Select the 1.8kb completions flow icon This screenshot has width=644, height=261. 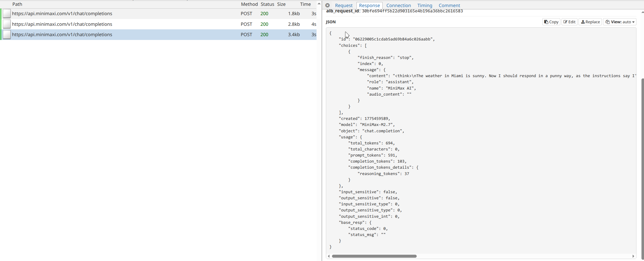(x=7, y=14)
